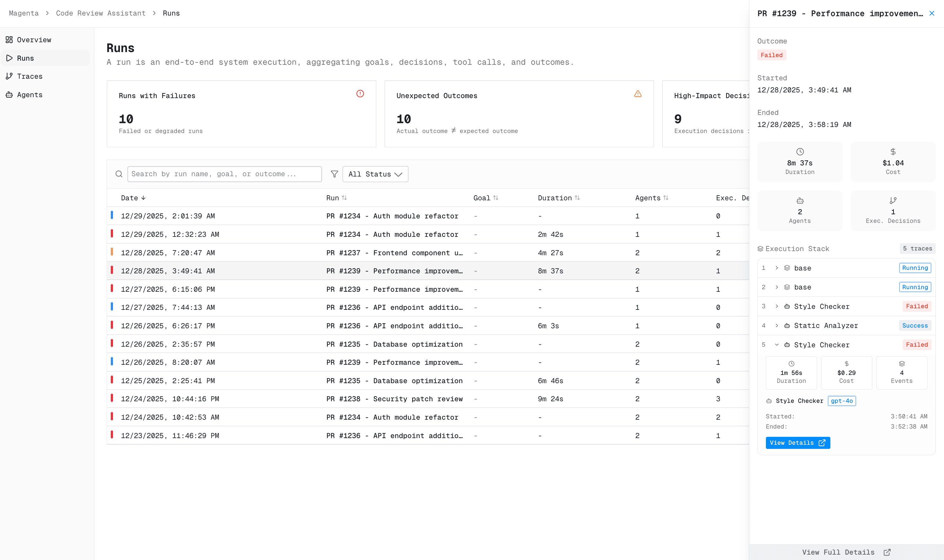Image resolution: width=944 pixels, height=560 pixels.
Task: Collapse the expanded Style Checker step 5
Action: click(777, 344)
